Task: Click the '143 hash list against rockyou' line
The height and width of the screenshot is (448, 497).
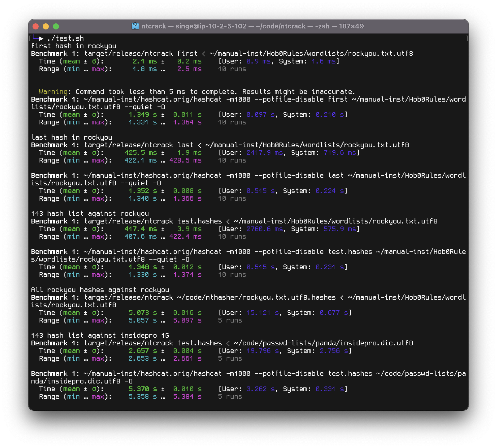Action: tap(90, 214)
